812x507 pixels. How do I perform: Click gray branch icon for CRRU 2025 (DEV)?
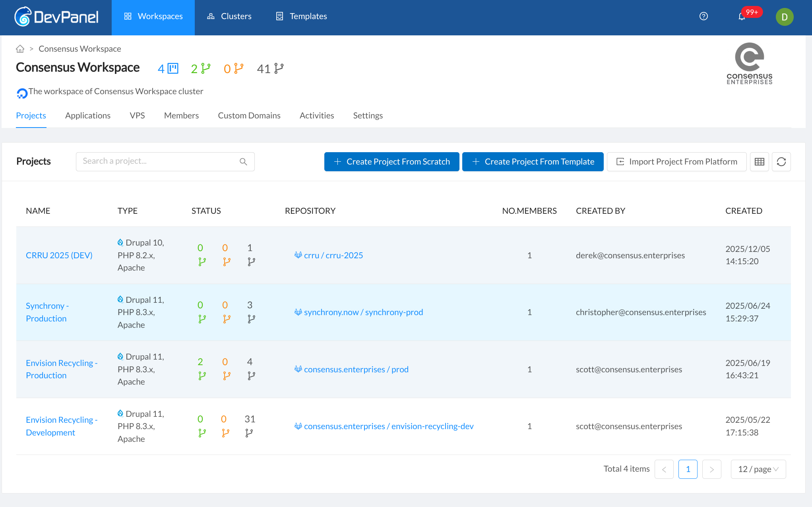pyautogui.click(x=251, y=262)
